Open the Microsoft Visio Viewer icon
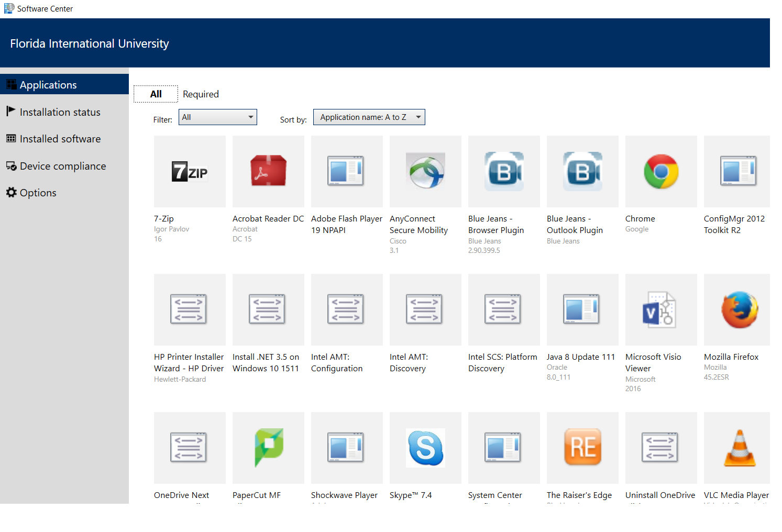The height and width of the screenshot is (532, 782). [x=661, y=310]
